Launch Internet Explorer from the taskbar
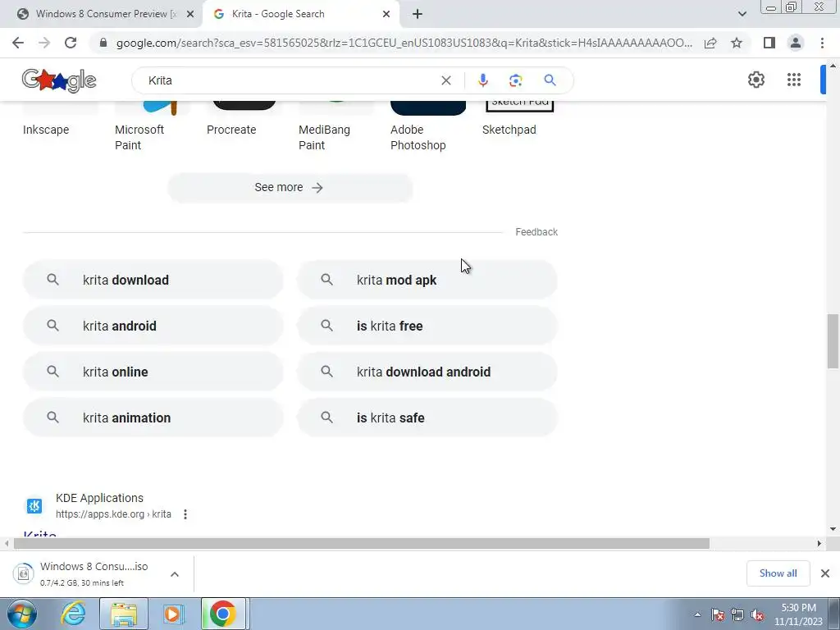Screen dimensions: 840x630 [73, 614]
